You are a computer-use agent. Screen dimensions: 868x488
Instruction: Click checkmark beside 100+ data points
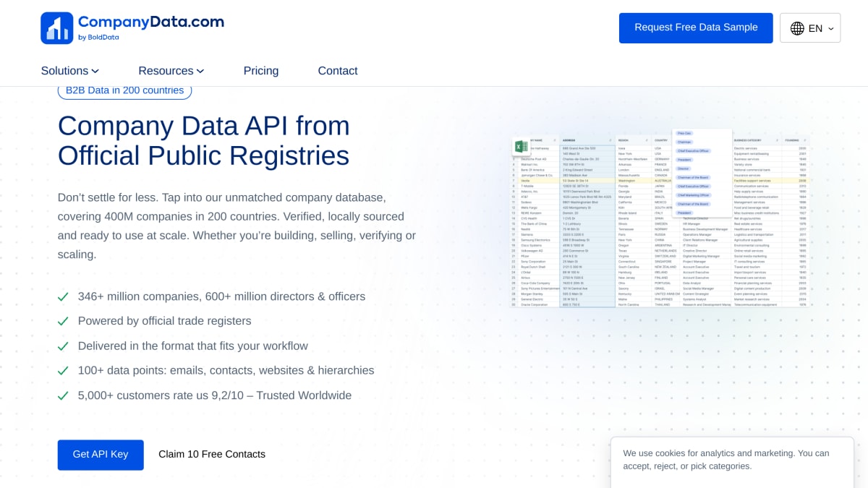[64, 371]
